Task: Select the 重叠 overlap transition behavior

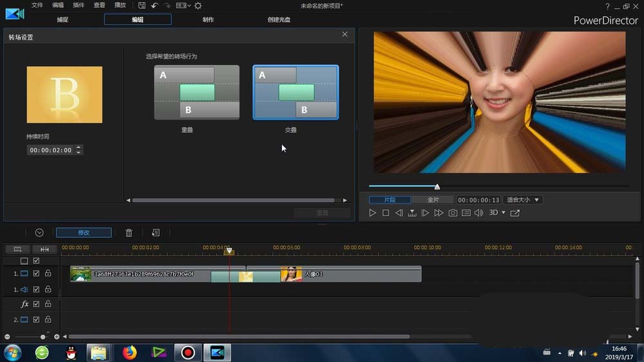Action: pyautogui.click(x=196, y=93)
